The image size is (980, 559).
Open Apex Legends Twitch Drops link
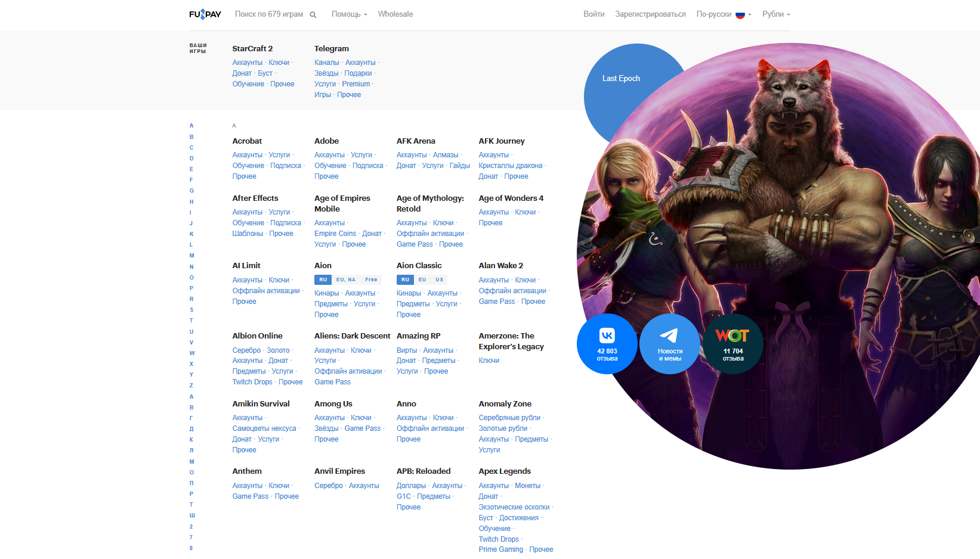(x=499, y=539)
